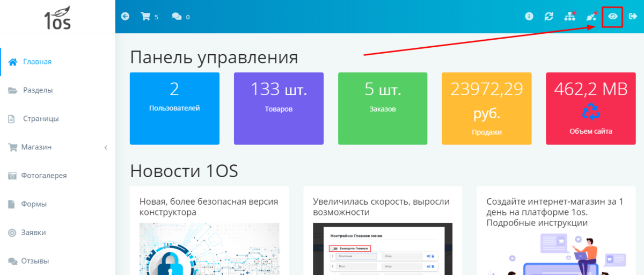Click the logout icon at top right
Viewport: 644px width, 275px height.
[633, 17]
